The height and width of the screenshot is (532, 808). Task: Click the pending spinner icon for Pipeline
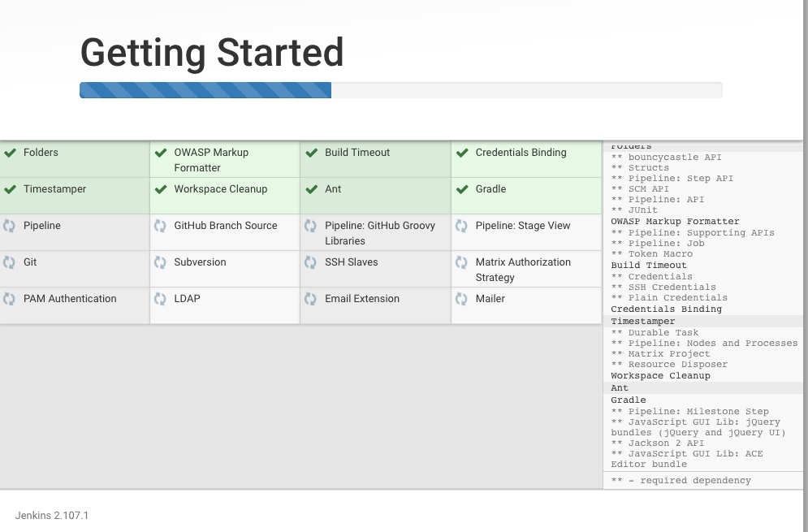coord(9,226)
